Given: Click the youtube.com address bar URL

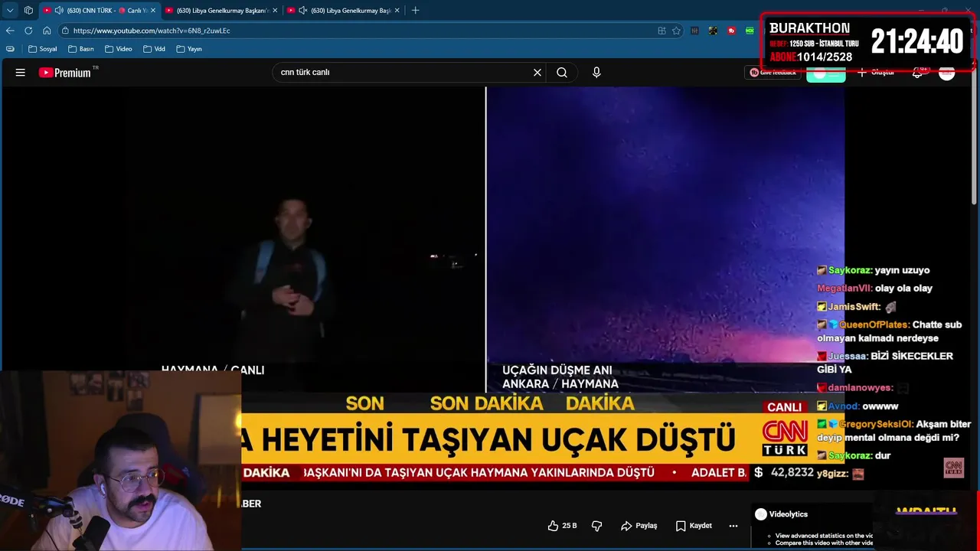Looking at the screenshot, I should tap(152, 31).
